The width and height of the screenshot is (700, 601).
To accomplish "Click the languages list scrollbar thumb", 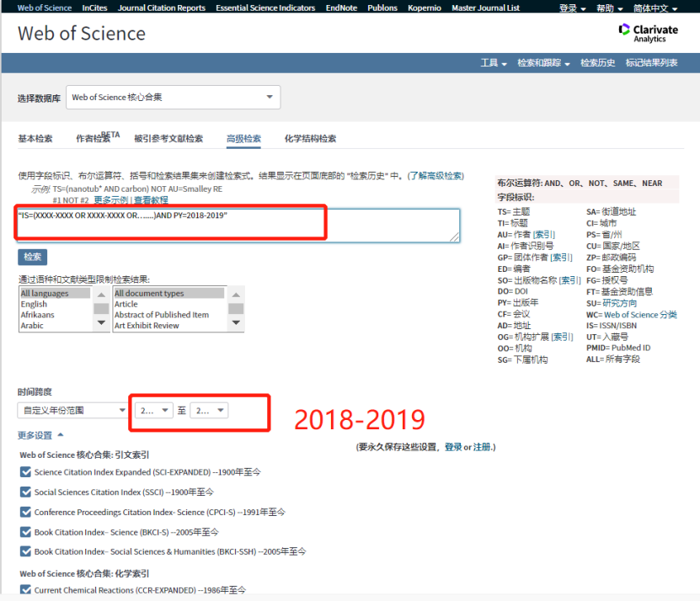I will (x=101, y=309).
